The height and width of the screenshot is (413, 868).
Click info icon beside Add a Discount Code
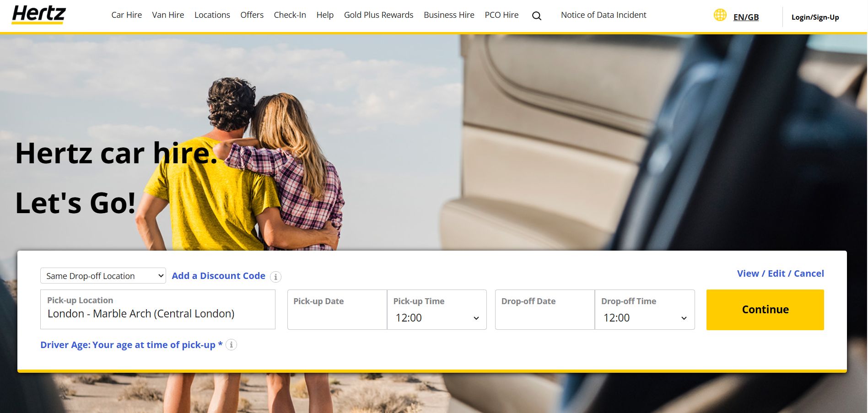pos(275,277)
